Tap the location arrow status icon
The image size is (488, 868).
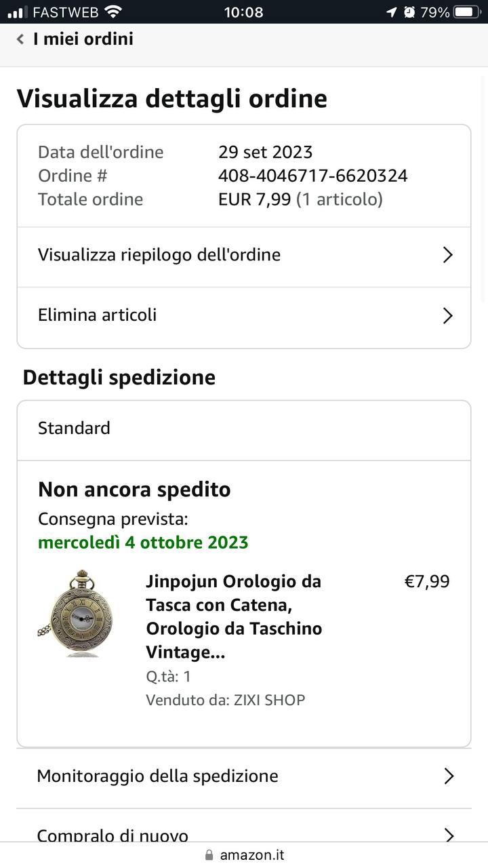[x=391, y=12]
